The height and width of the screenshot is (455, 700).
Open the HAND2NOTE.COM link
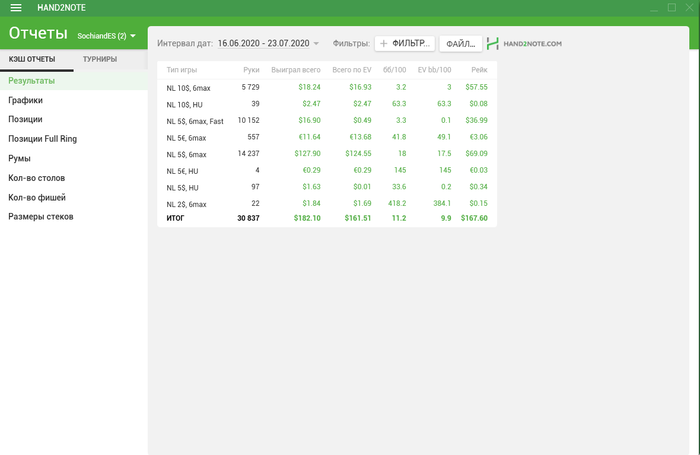533,44
